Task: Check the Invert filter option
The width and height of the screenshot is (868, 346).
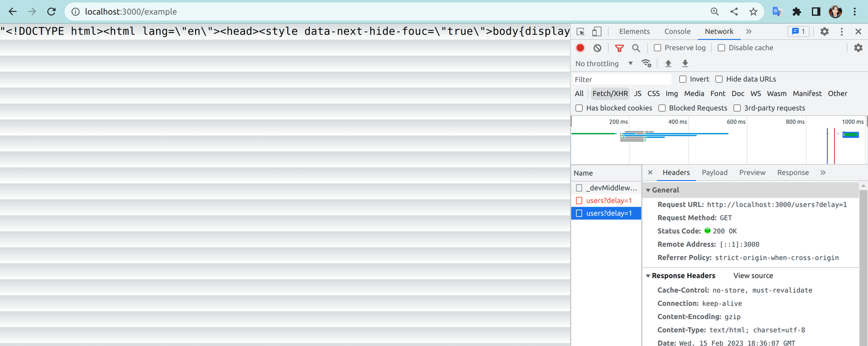Action: [x=683, y=79]
